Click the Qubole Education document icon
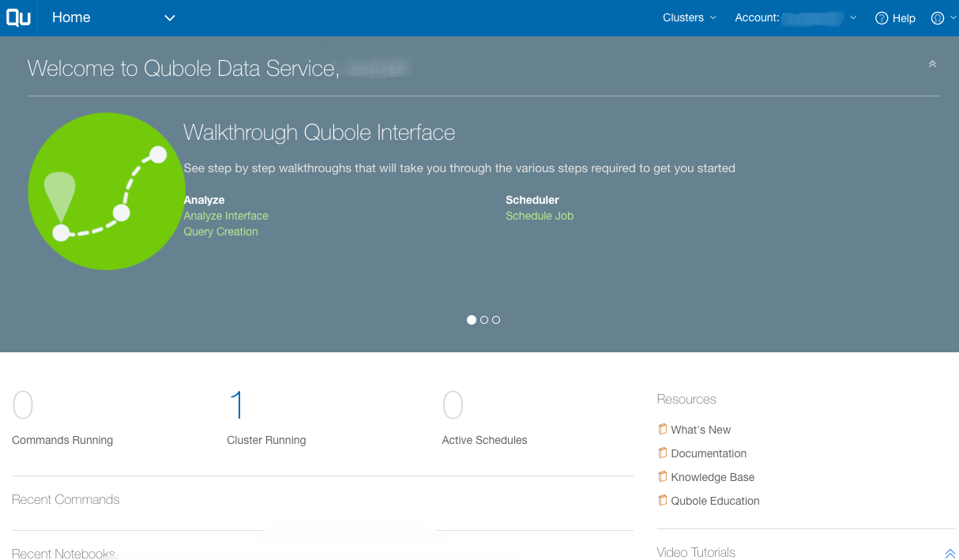The width and height of the screenshot is (959, 560). click(x=663, y=500)
